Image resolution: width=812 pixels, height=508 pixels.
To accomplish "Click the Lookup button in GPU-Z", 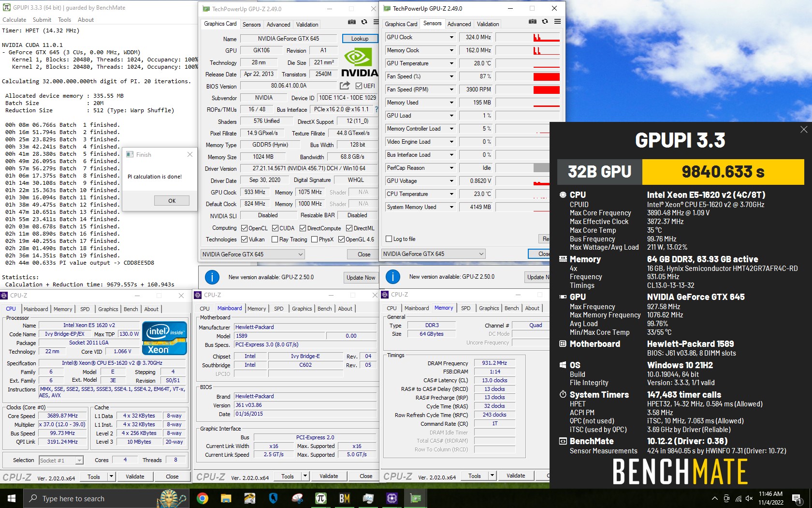I will 360,39.
